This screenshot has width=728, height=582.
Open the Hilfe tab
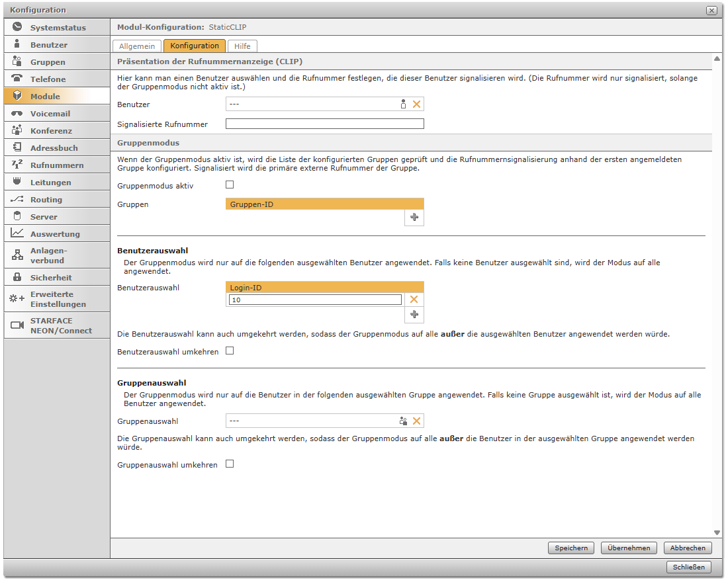242,46
